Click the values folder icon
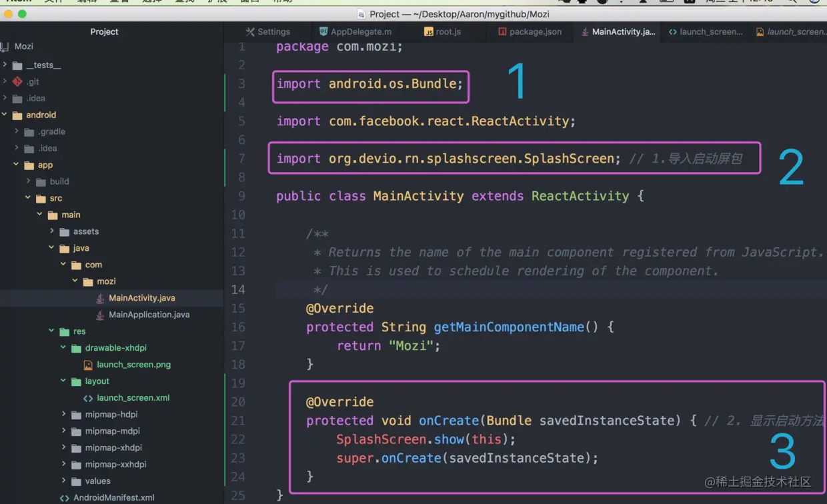Image resolution: width=827 pixels, height=504 pixels. tap(77, 481)
